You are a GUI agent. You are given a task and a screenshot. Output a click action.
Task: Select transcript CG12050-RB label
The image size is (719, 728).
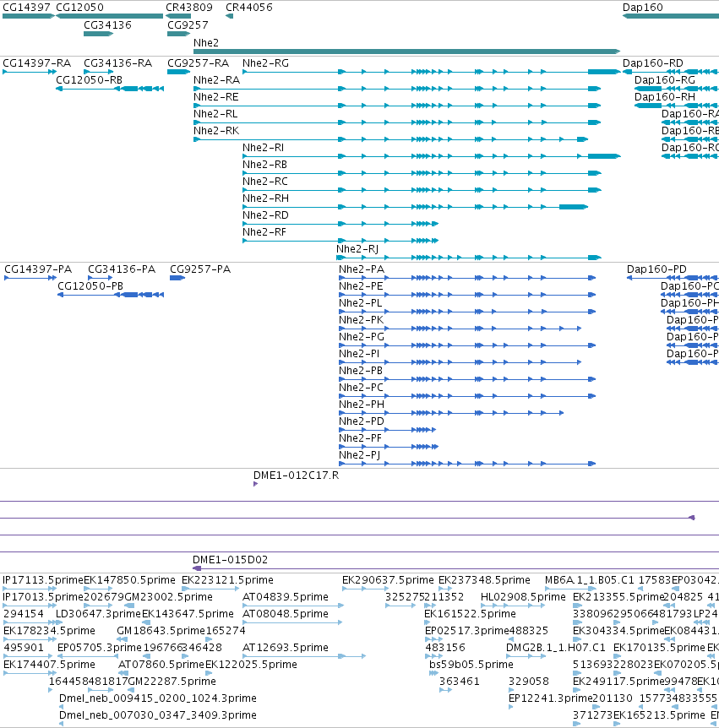tap(90, 80)
